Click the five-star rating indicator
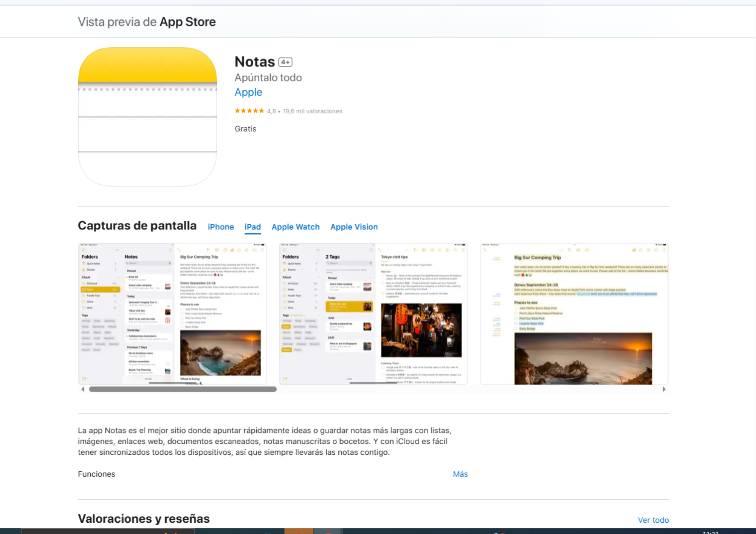 click(x=249, y=111)
